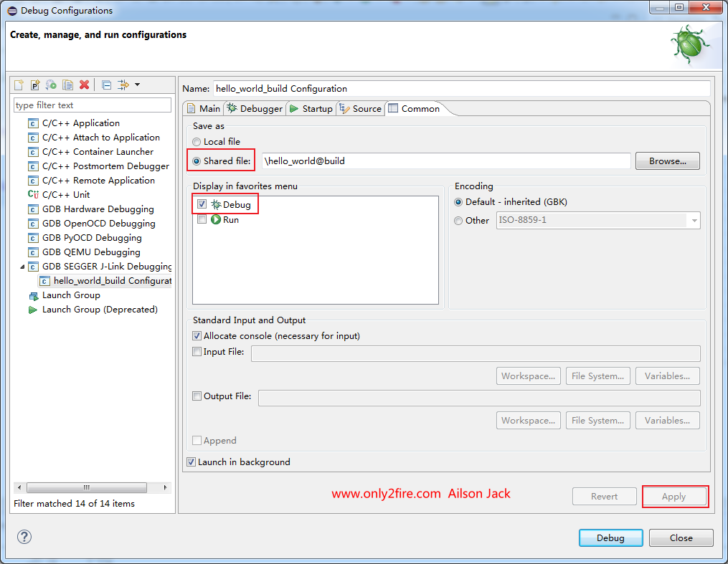Screen dimensions: 728x564
Task: Click the Launch Group icon
Action: (x=34, y=296)
